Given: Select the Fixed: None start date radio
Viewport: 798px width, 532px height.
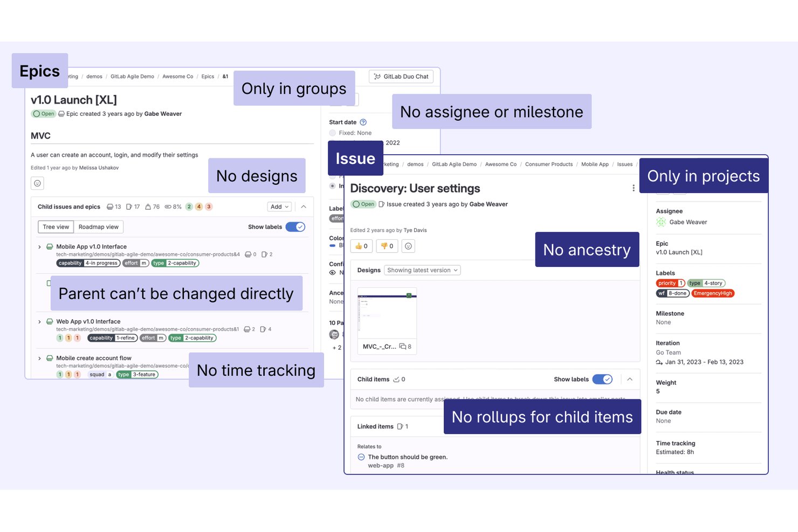Looking at the screenshot, I should pos(333,133).
